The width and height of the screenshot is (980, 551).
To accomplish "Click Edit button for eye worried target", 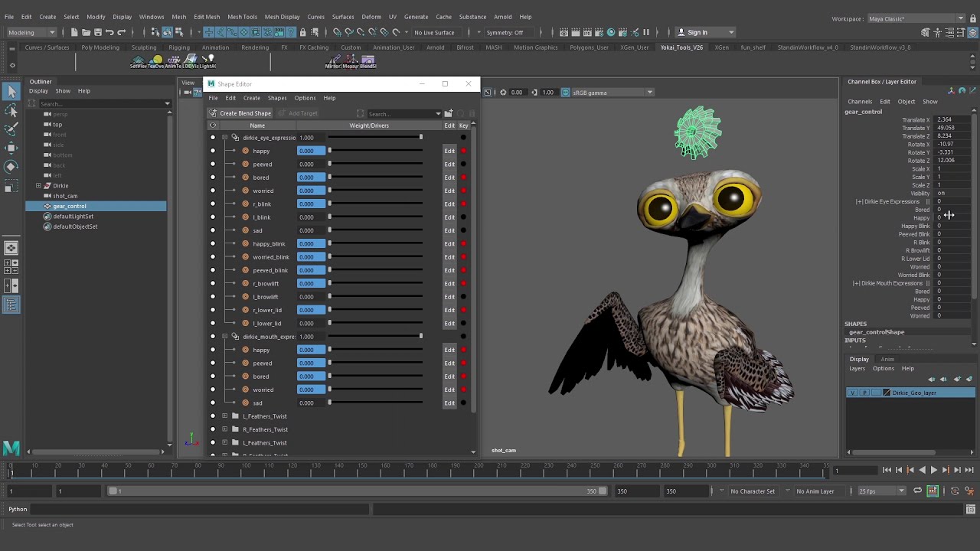I will point(449,191).
